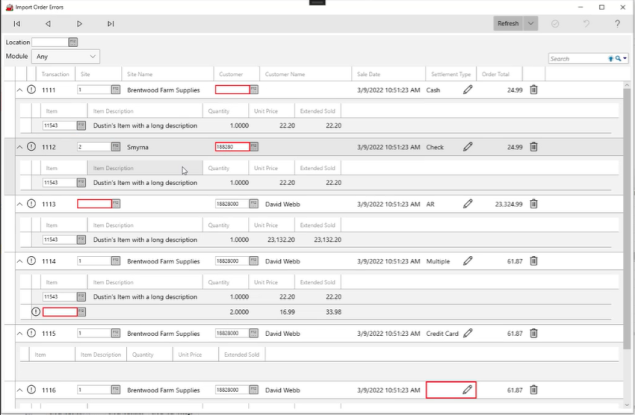Sort by the Customer Name column header

284,74
